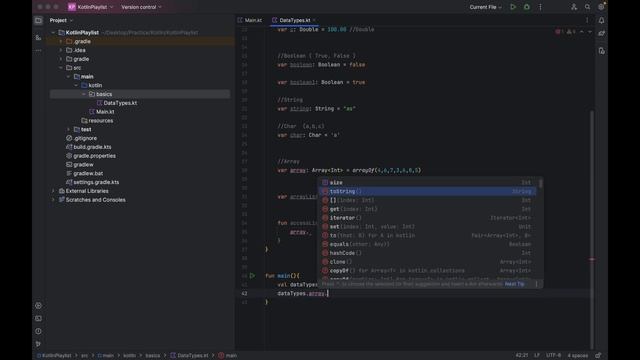
Task: Select the resources folder
Action: (101, 121)
